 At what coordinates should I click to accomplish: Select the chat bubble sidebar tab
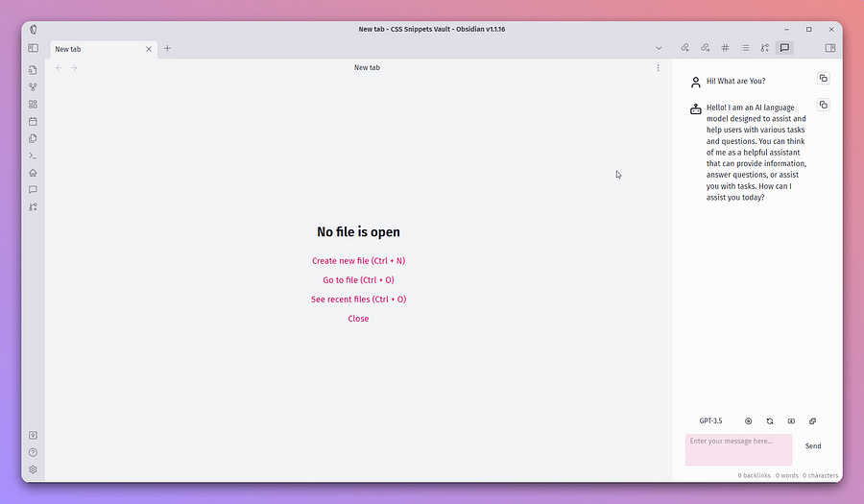[784, 48]
